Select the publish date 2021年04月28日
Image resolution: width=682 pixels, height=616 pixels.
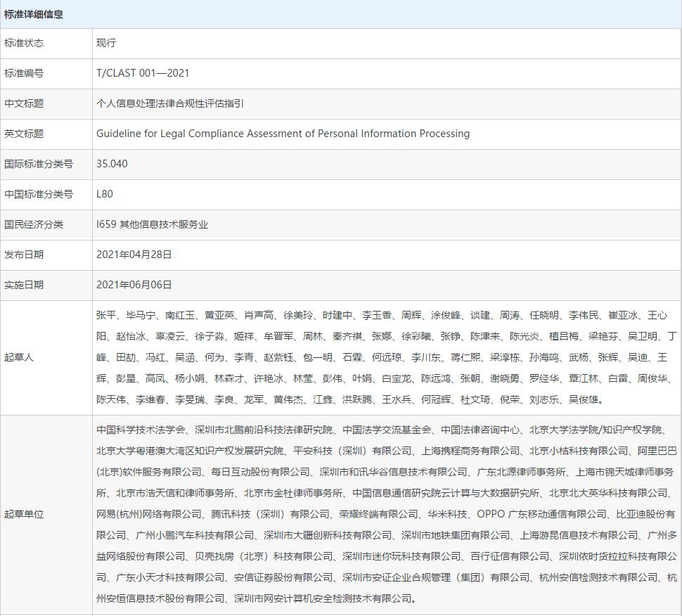(134, 255)
